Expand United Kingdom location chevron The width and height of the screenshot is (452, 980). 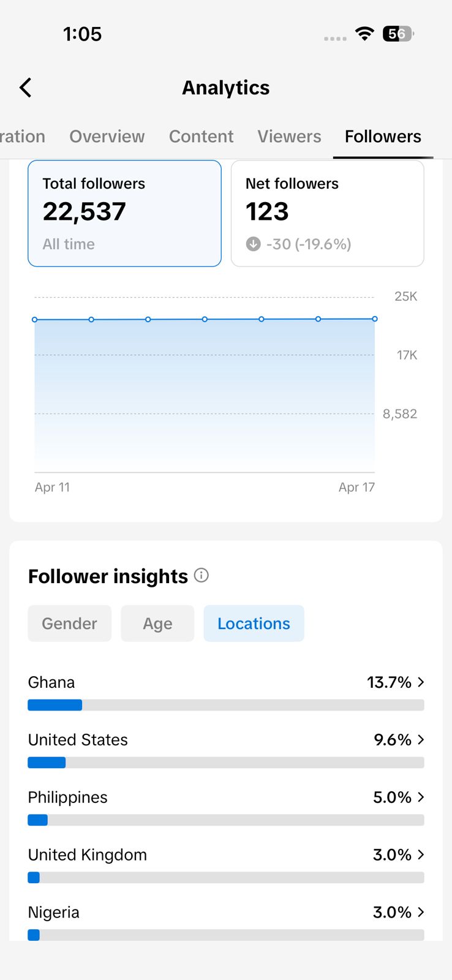tap(421, 854)
